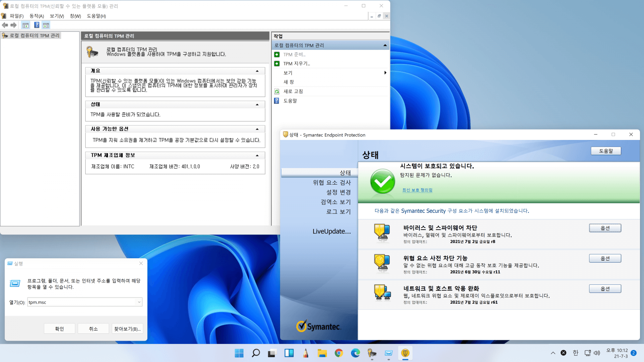This screenshot has width=644, height=362.
Task: Open File Explorer on the taskbar
Action: pos(322,353)
